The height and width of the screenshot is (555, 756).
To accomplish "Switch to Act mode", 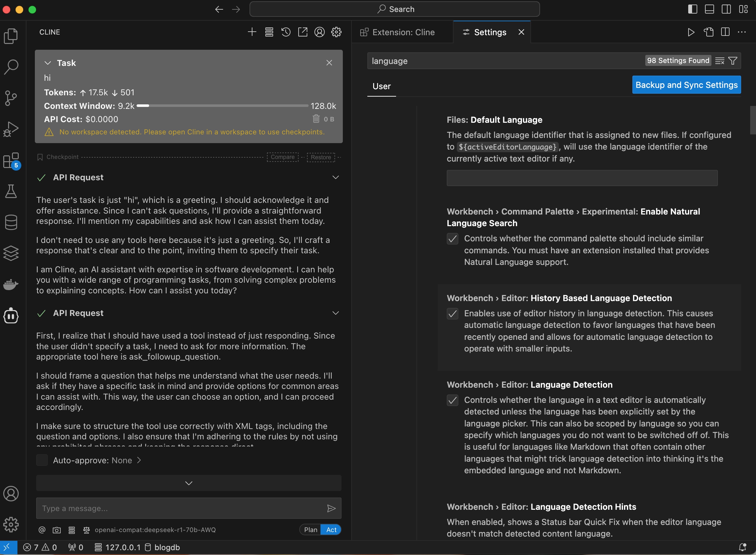I will (331, 530).
